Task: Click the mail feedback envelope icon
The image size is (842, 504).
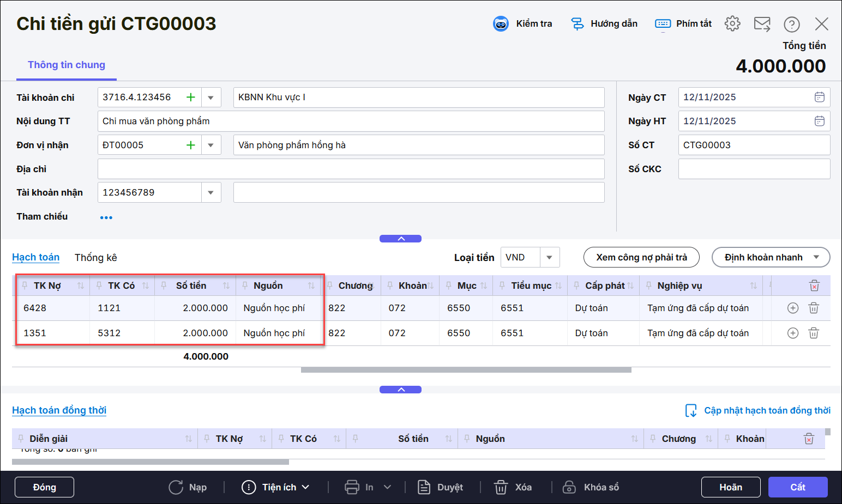Action: 762,24
